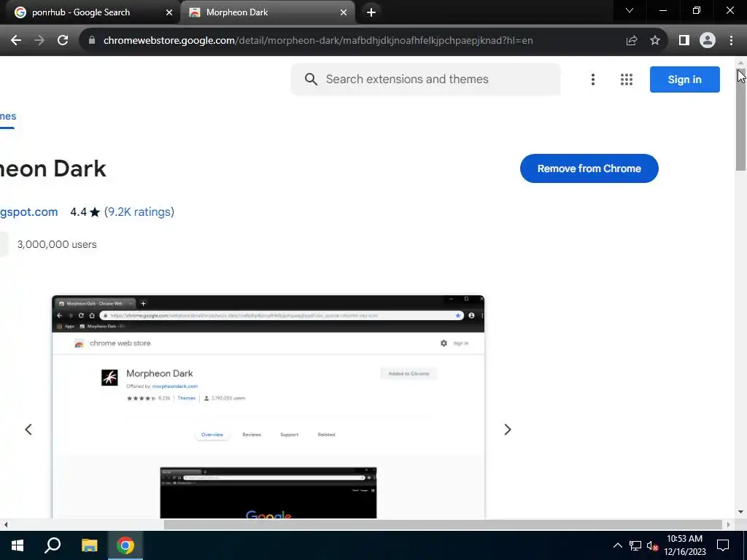Open the 9.2K ratings link

click(139, 212)
